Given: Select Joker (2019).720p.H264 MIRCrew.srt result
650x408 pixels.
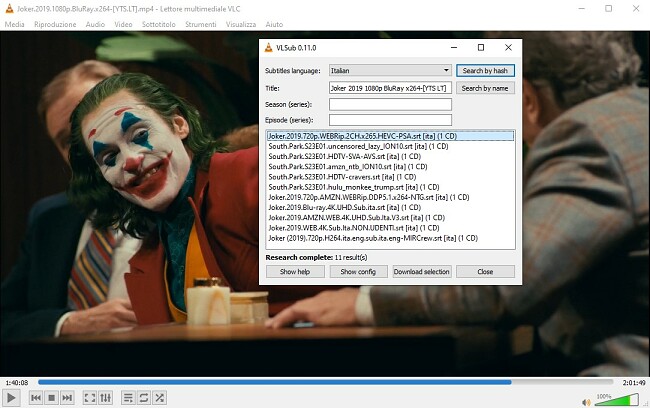Looking at the screenshot, I should pyautogui.click(x=390, y=238).
